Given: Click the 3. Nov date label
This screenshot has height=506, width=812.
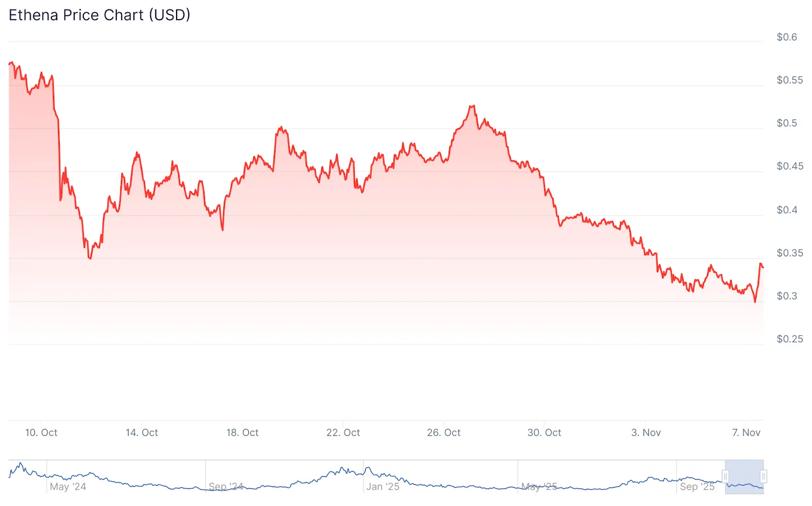Looking at the screenshot, I should click(x=646, y=432).
